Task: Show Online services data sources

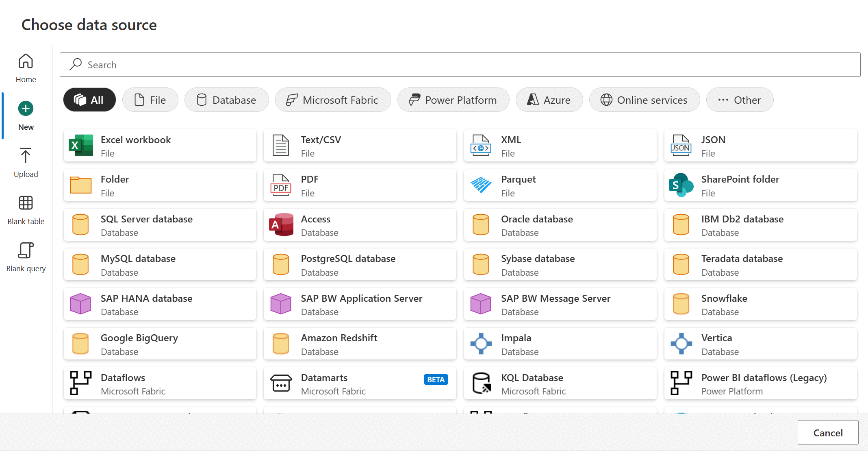Action: pyautogui.click(x=644, y=100)
